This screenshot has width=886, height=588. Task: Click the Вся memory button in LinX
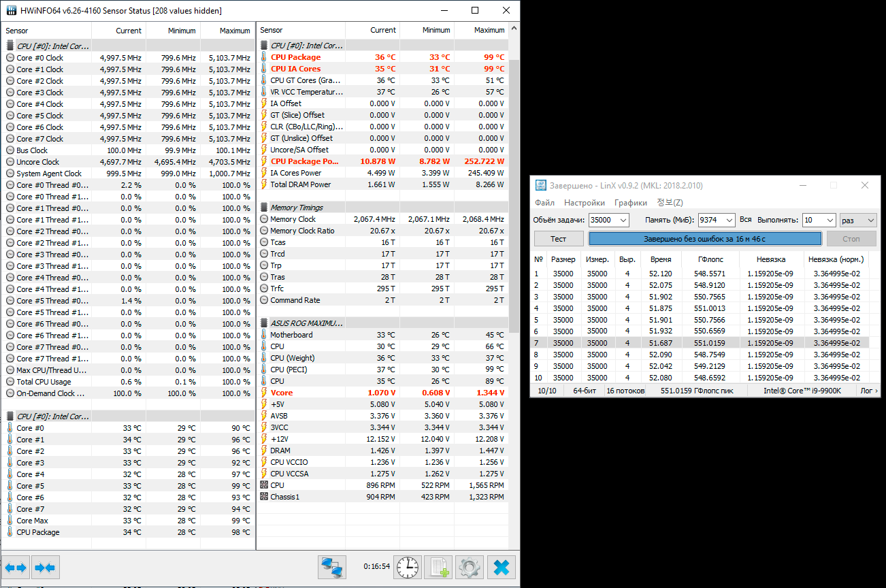(746, 220)
